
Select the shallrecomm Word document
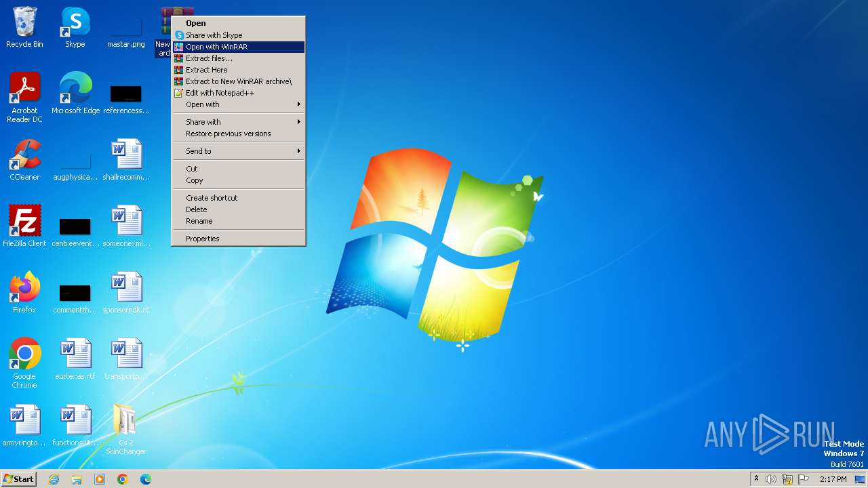pos(126,160)
